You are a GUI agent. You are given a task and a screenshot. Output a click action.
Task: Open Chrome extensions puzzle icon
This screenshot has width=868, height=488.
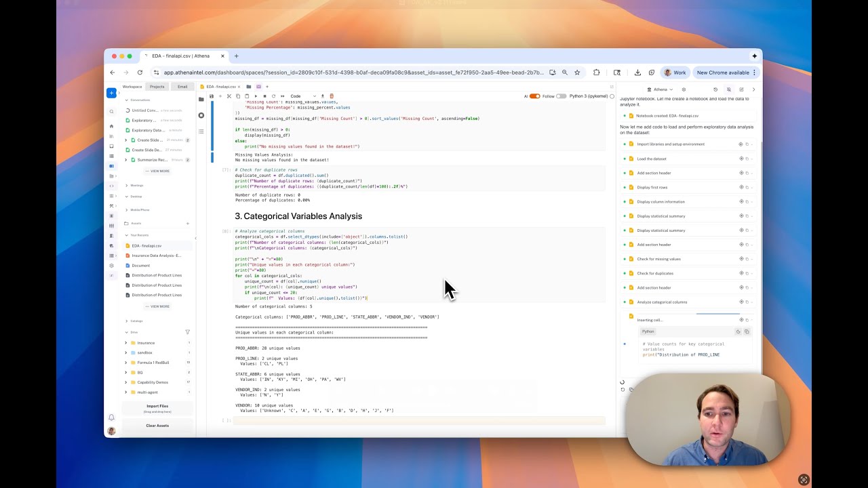pyautogui.click(x=596, y=73)
